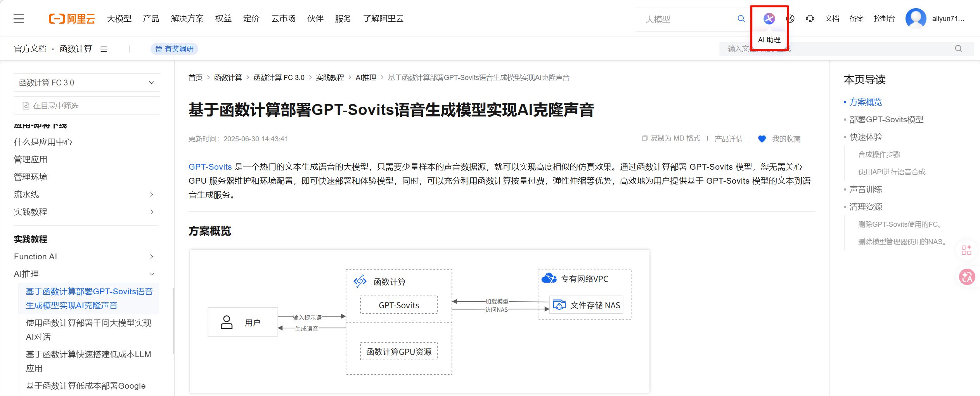Click the architecture diagram image
Viewport: 980px width, 396px height.
click(x=419, y=321)
